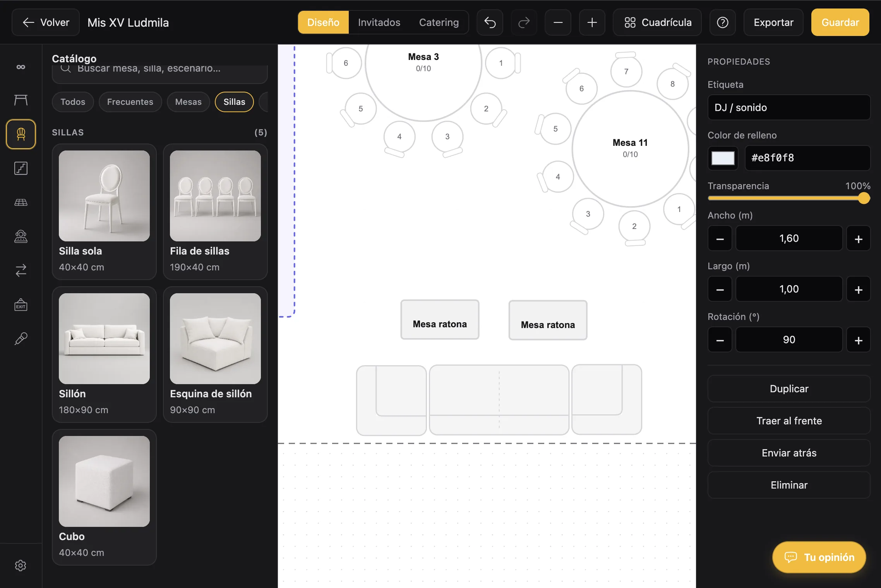
Task: Open the fill color swatch
Action: (723, 158)
